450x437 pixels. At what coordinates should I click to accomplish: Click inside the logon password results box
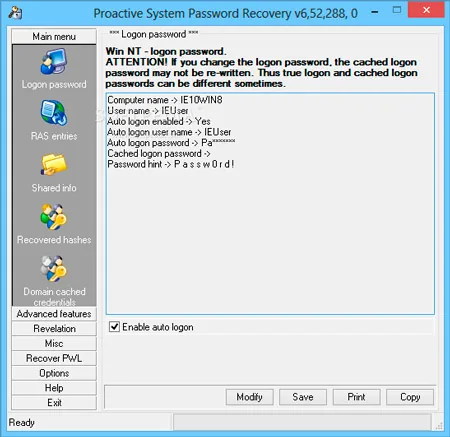click(270, 204)
